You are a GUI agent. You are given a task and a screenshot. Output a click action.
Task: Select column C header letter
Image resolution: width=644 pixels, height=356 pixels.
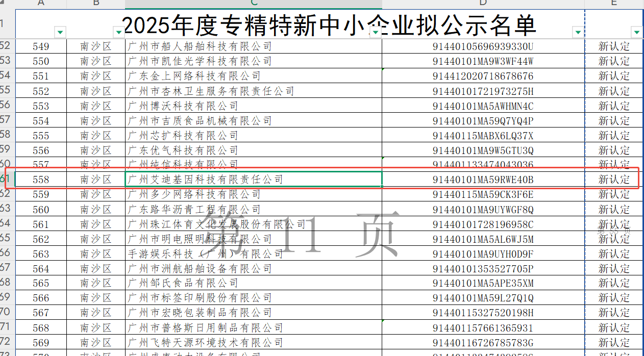(x=253, y=4)
